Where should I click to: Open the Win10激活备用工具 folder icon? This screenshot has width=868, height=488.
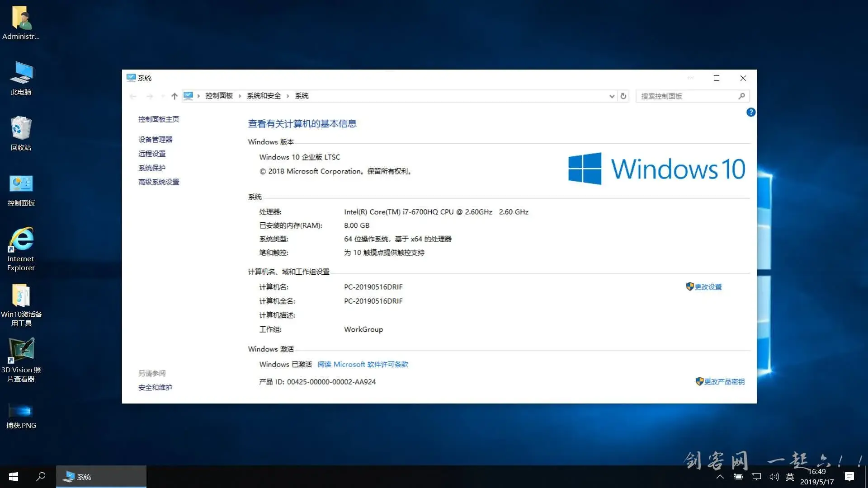pyautogui.click(x=21, y=305)
